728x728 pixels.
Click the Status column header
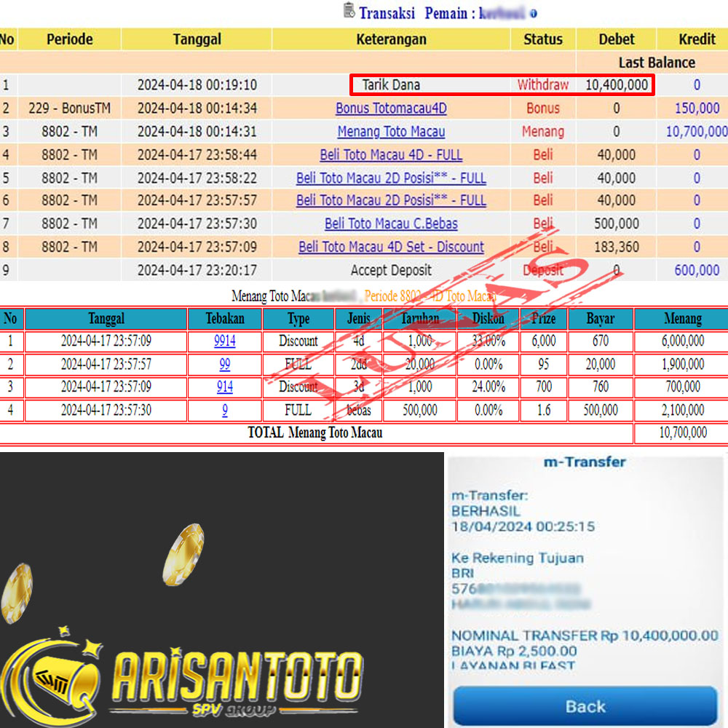coord(543,39)
